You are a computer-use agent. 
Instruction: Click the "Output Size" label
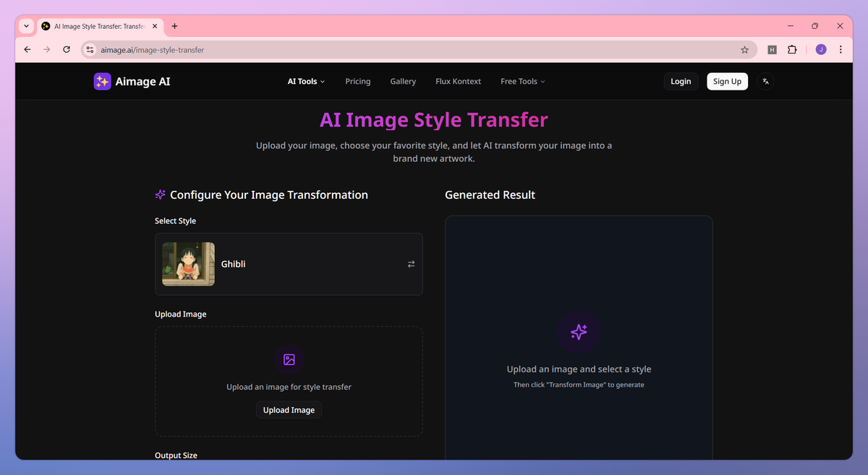[x=176, y=455]
